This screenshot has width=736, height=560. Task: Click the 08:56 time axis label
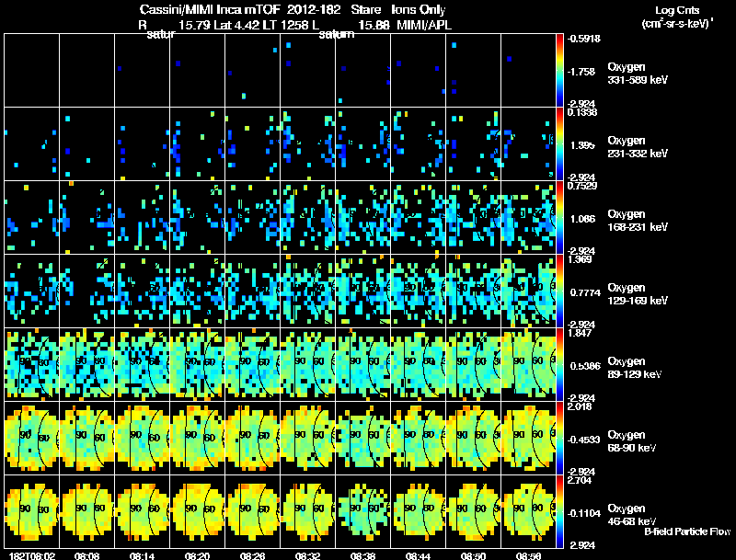click(x=528, y=555)
